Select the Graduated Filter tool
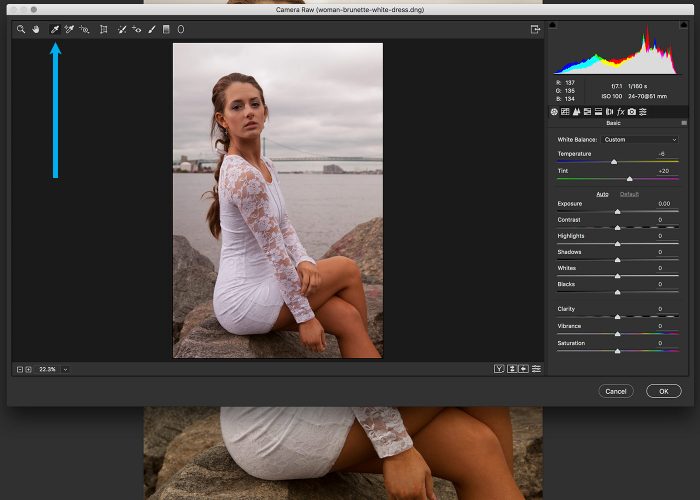The width and height of the screenshot is (700, 500). click(166, 30)
